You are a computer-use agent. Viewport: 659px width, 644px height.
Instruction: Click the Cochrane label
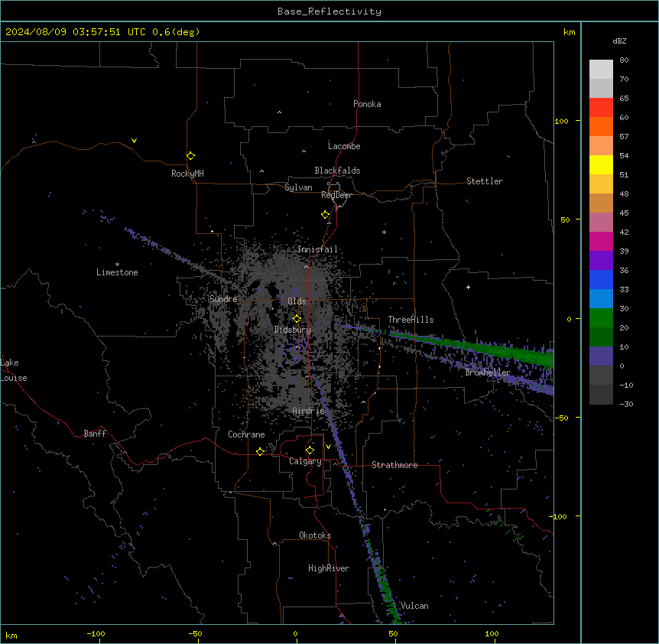pos(246,434)
